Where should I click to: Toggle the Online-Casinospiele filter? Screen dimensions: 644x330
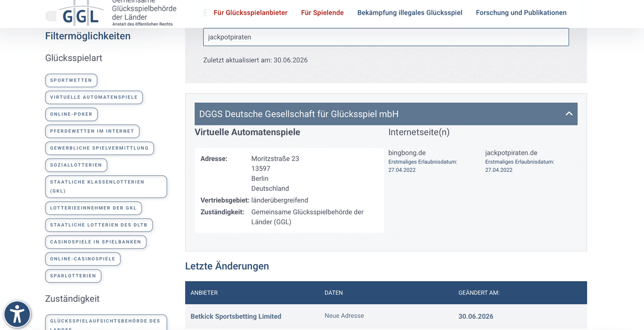[x=83, y=259]
